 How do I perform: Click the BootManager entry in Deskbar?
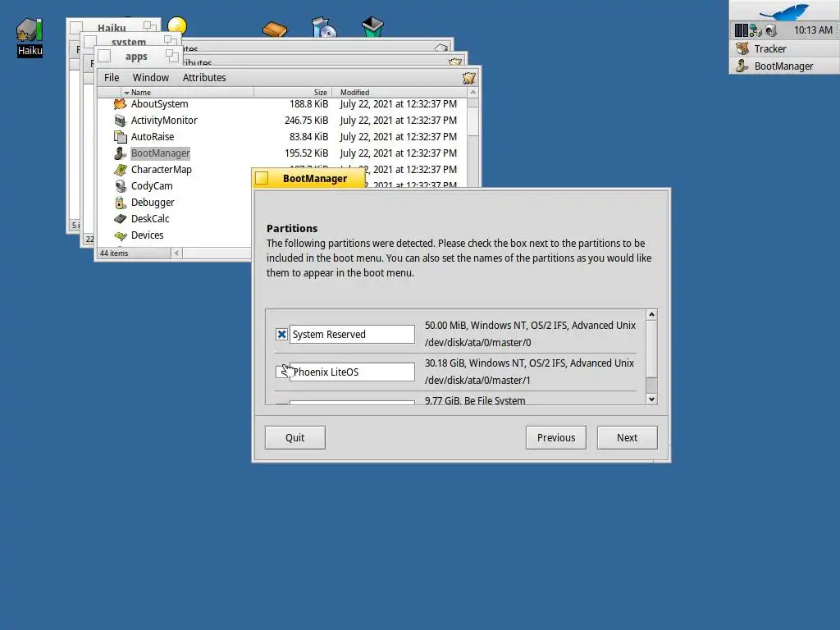click(785, 66)
